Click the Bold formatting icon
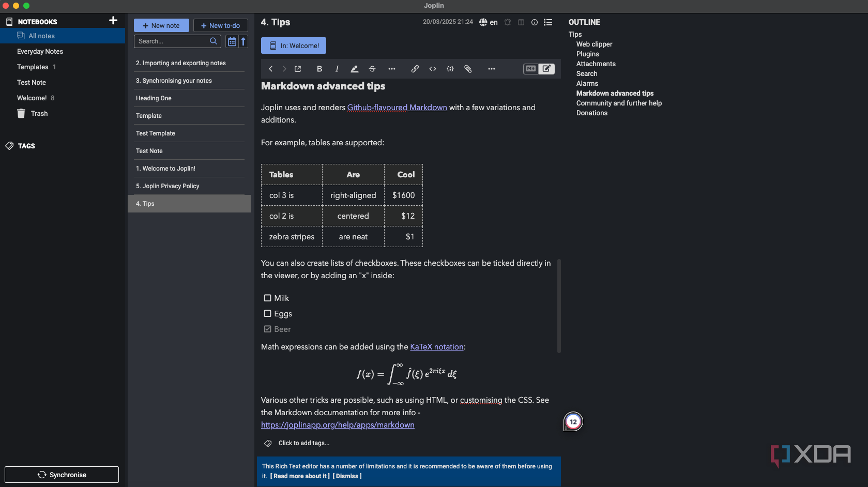The width and height of the screenshot is (868, 487). (319, 69)
